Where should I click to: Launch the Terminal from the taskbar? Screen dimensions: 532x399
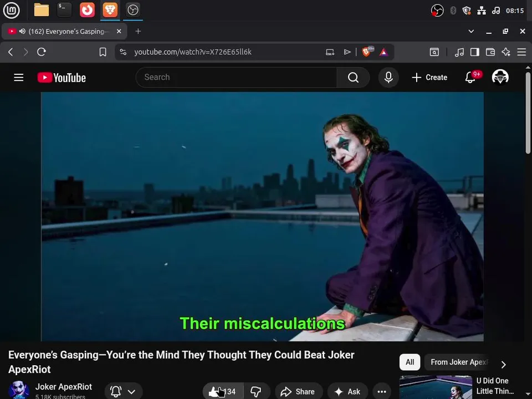64,10
